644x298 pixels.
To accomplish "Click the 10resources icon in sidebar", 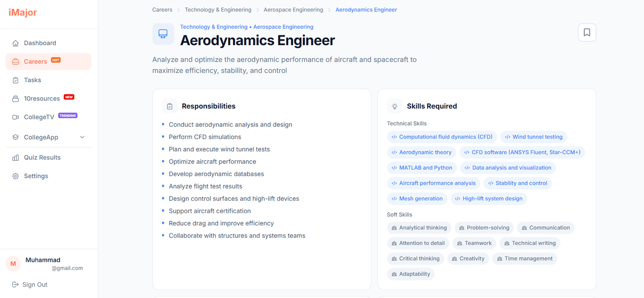I will coord(16,99).
